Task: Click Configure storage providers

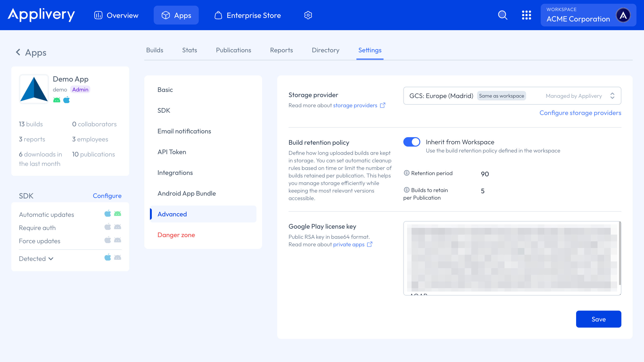Action: (580, 113)
